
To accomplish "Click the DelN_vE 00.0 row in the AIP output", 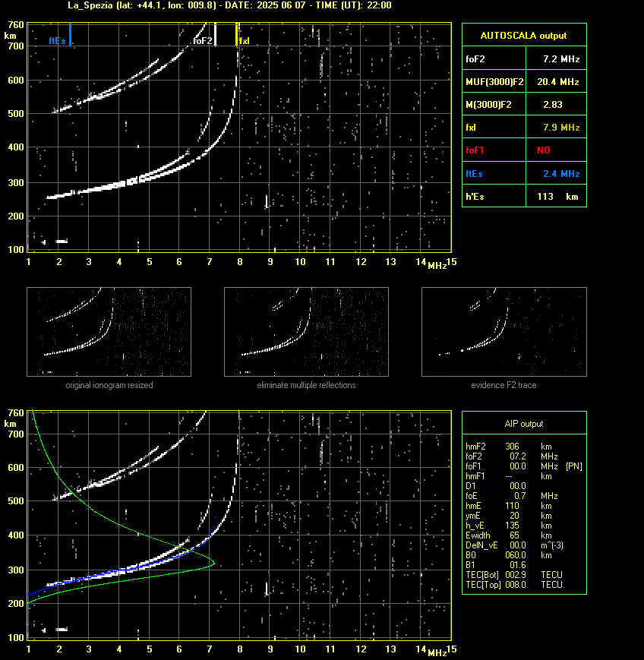I will coord(515,545).
